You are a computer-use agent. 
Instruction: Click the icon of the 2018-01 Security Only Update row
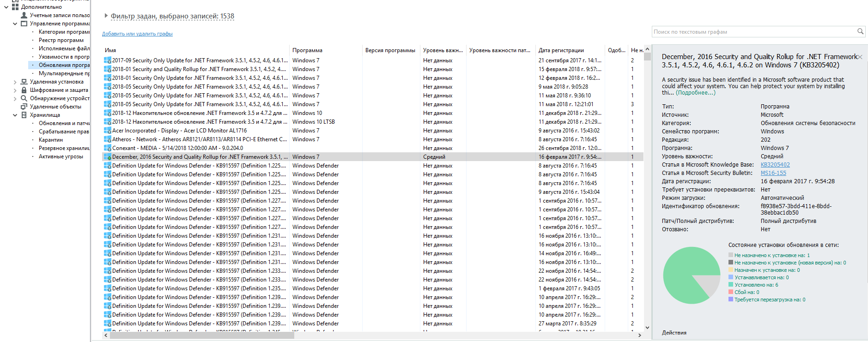[x=108, y=78]
